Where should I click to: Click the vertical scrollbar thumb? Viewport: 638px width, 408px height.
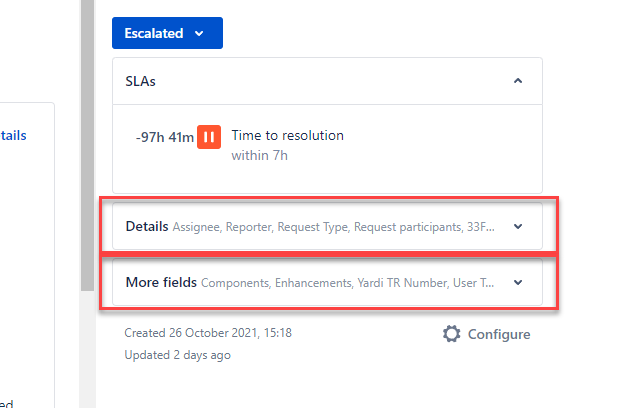pyautogui.click(x=87, y=145)
